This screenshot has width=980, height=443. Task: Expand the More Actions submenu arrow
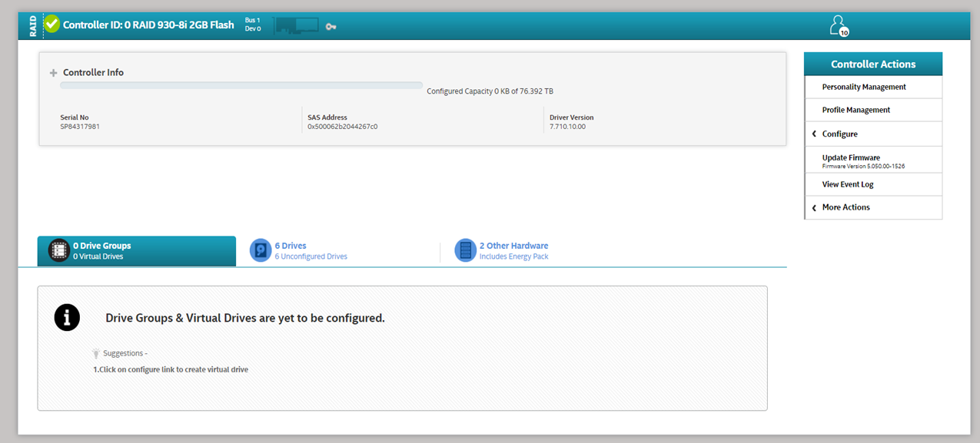[814, 207]
